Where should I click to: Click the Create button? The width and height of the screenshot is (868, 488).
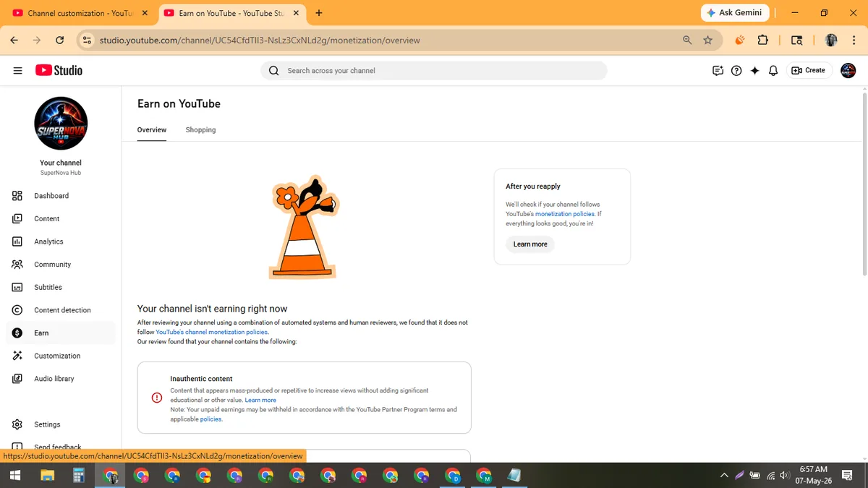(x=808, y=71)
